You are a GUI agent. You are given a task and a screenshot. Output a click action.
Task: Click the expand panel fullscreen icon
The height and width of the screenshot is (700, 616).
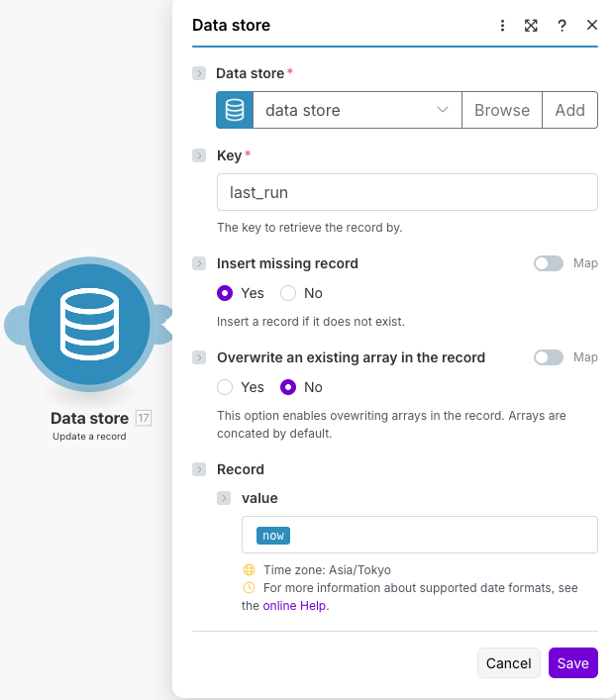[531, 26]
